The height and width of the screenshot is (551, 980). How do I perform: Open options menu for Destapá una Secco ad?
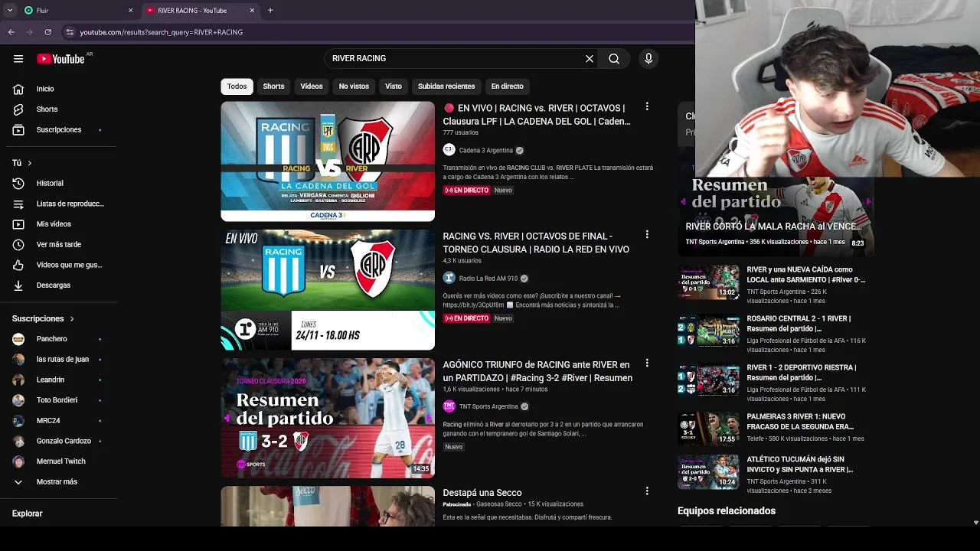coord(647,491)
